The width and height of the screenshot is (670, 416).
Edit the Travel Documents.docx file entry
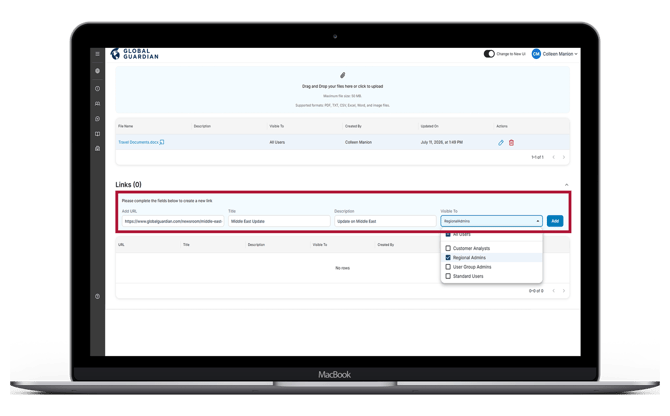501,143
